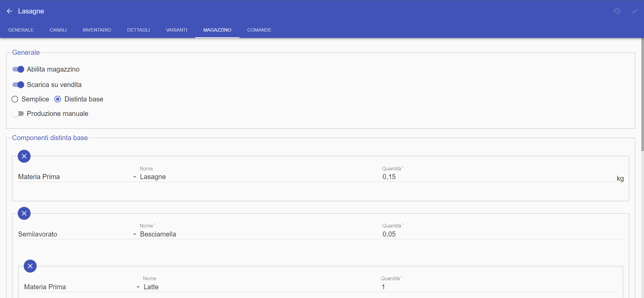Click the Lasagne page title
644x298 pixels.
(31, 11)
